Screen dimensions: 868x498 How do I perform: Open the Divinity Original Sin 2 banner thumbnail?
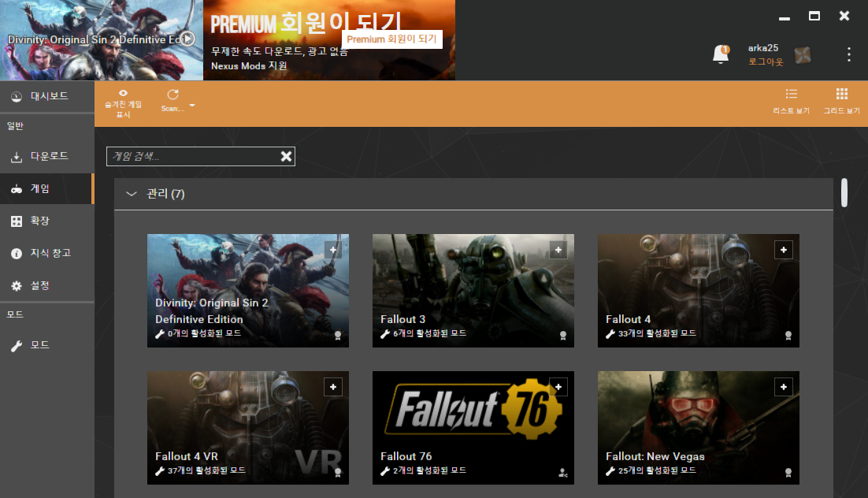pos(102,40)
